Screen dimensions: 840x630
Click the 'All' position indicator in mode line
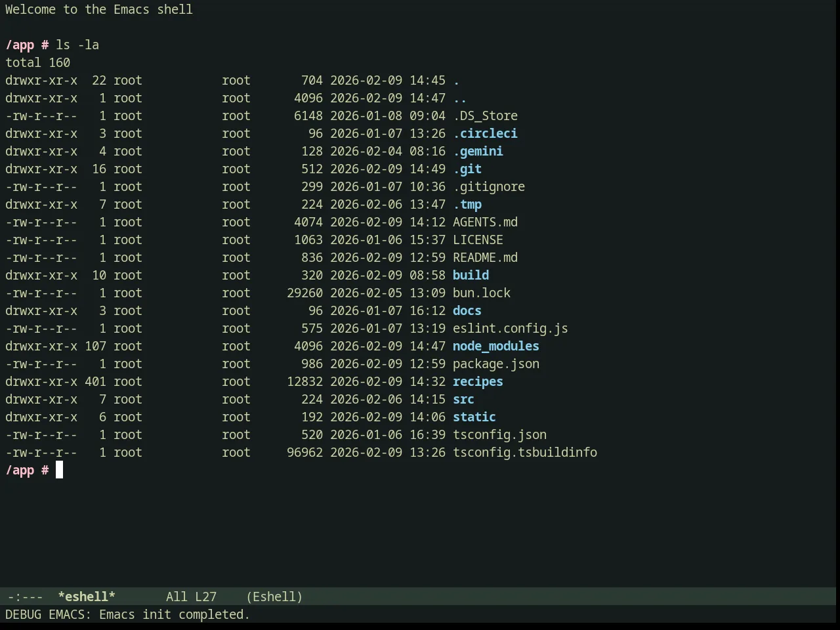(x=177, y=597)
